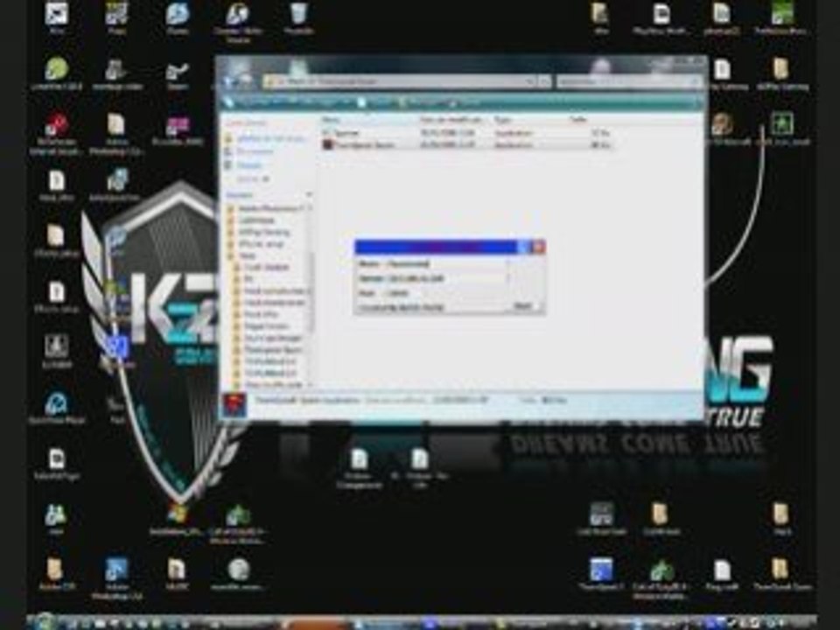Open the Windows-logo installer desktop icon

pos(178,521)
